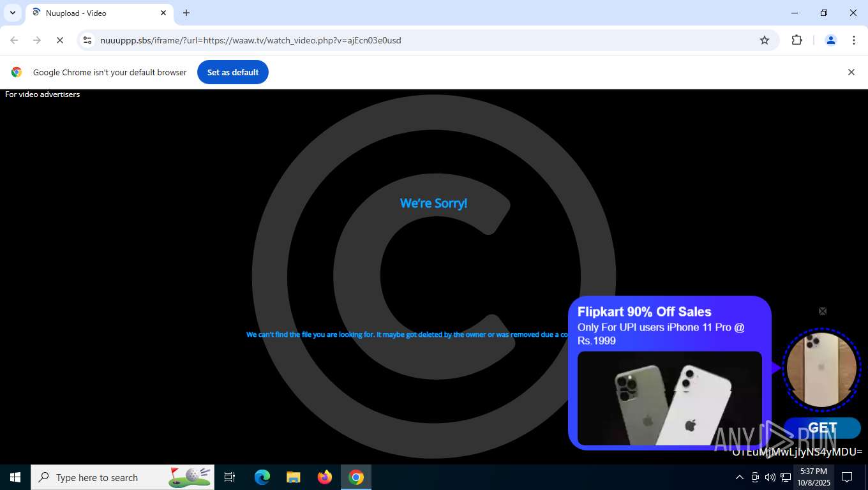Stop loading the current page
This screenshot has height=490, width=868.
[60, 40]
